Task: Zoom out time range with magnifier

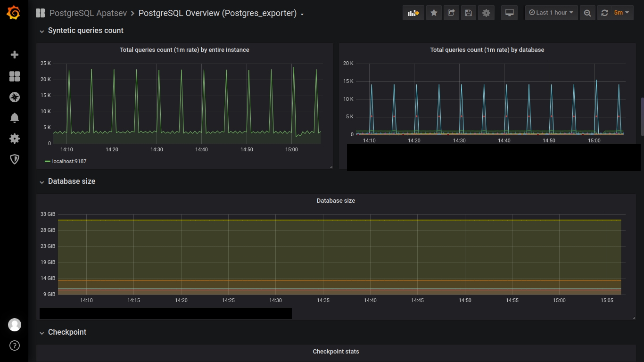Action: click(x=587, y=13)
